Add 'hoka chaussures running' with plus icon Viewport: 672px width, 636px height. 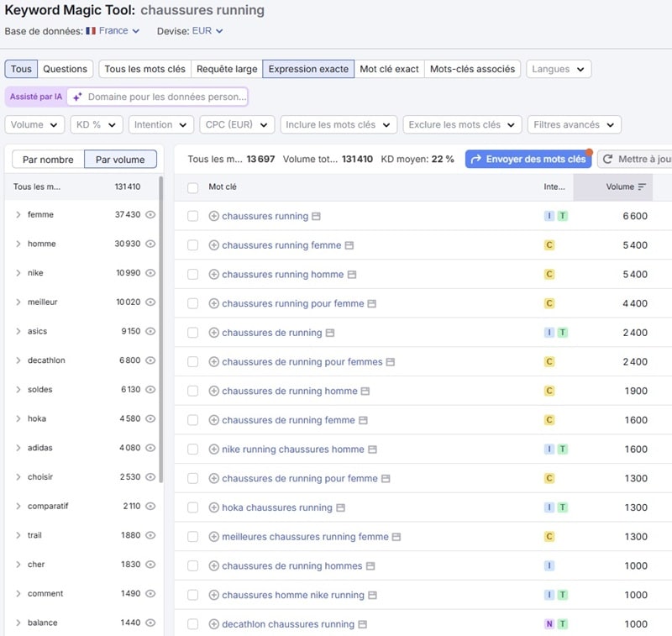click(x=213, y=507)
